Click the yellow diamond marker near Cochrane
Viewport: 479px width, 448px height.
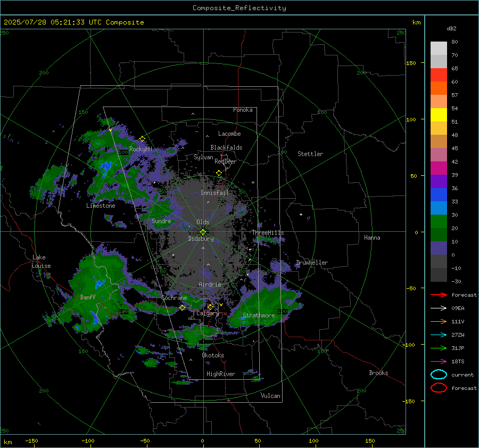(182, 307)
